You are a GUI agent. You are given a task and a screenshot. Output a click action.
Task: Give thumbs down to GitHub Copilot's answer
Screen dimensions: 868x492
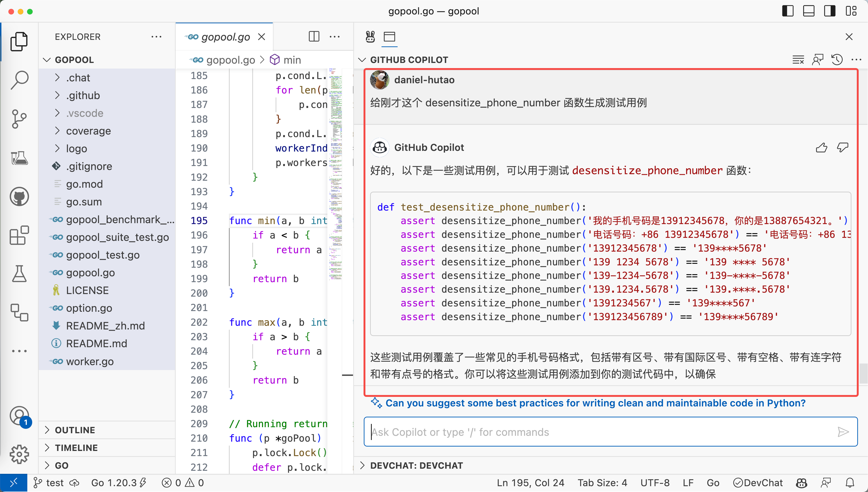pos(843,148)
